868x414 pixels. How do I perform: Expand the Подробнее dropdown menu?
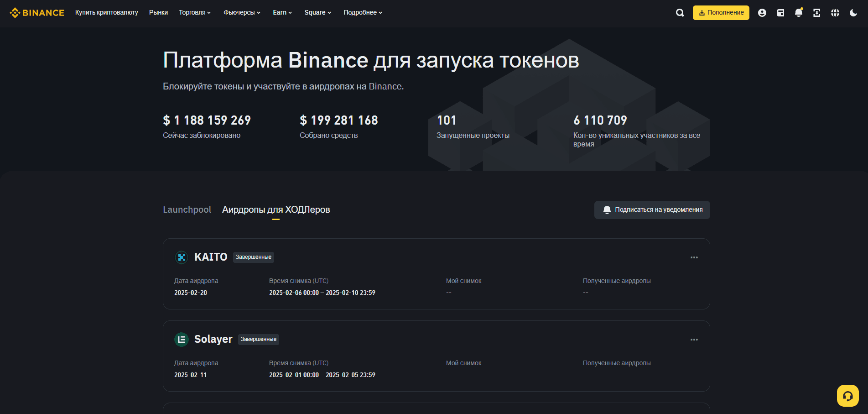(363, 13)
